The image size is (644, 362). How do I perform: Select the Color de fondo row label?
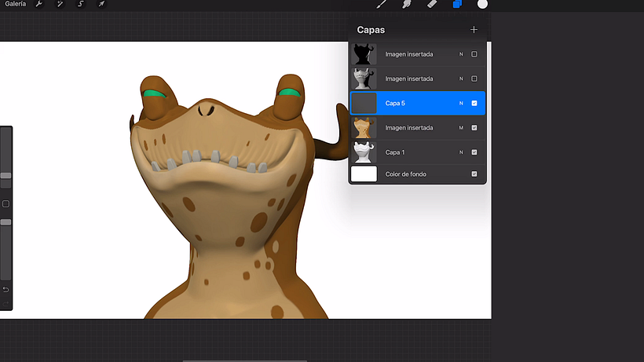tap(406, 174)
